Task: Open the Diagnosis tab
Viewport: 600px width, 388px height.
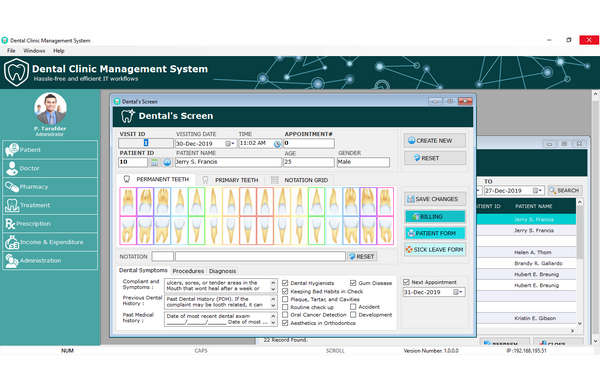Action: click(x=222, y=271)
